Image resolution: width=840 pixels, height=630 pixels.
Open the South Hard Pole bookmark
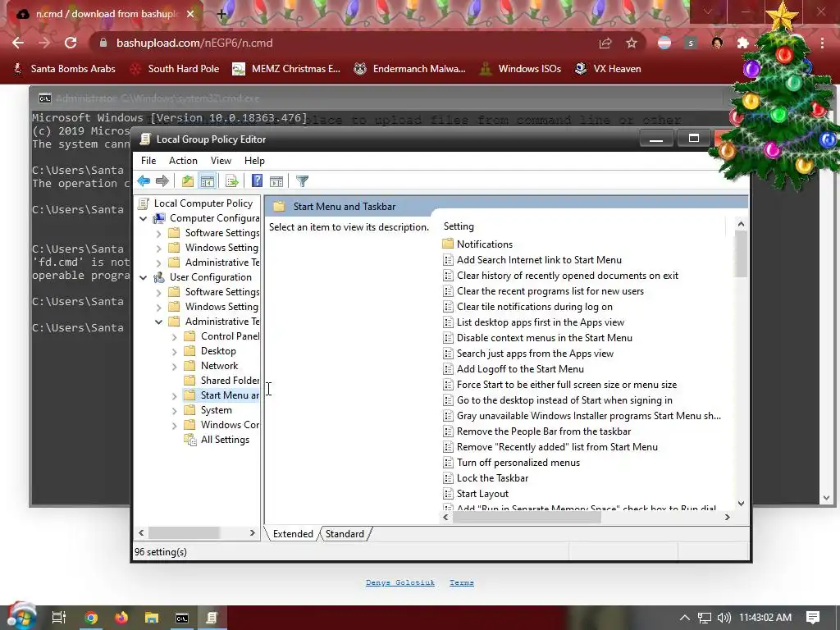(x=176, y=69)
